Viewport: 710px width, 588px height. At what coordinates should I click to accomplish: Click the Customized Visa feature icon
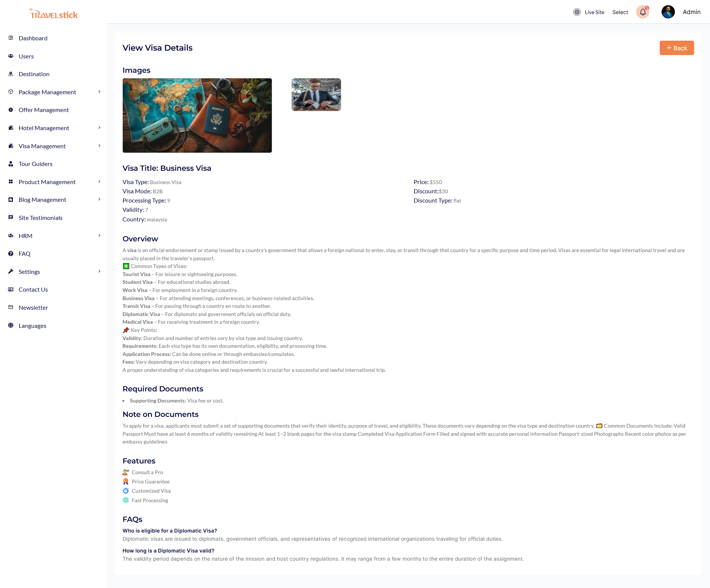pyautogui.click(x=126, y=491)
